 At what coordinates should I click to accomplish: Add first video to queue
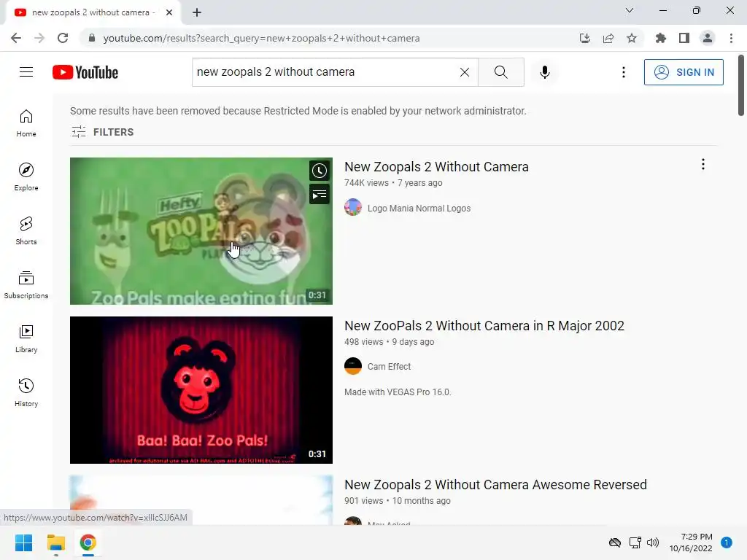coord(320,194)
